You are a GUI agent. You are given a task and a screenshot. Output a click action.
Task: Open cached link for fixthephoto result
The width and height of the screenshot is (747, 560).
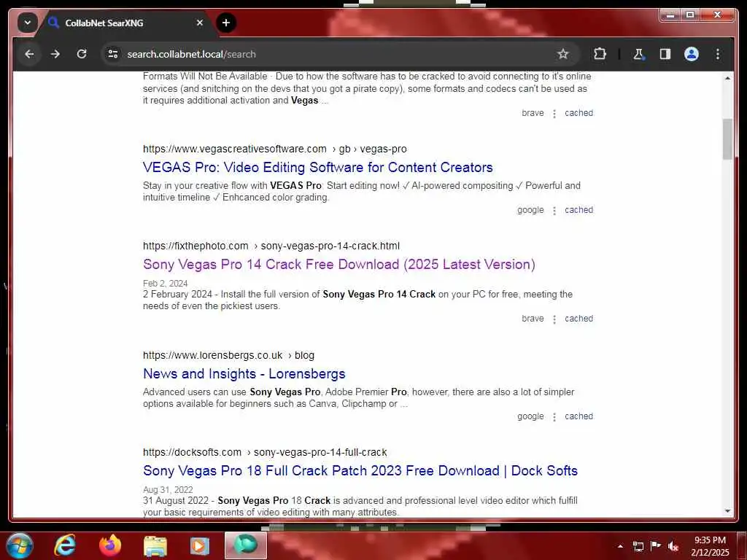[578, 319]
